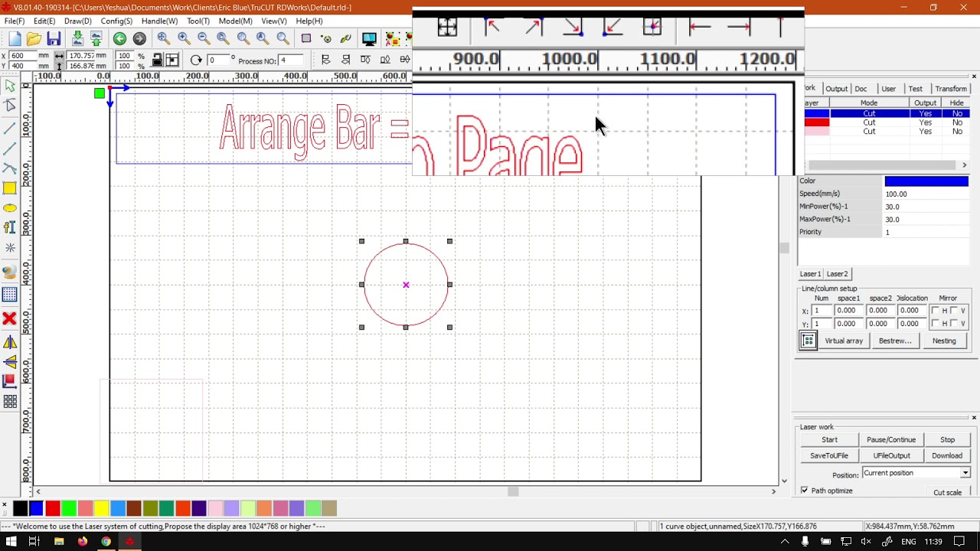Open Firefox from the taskbar
The image size is (980, 551).
click(82, 542)
